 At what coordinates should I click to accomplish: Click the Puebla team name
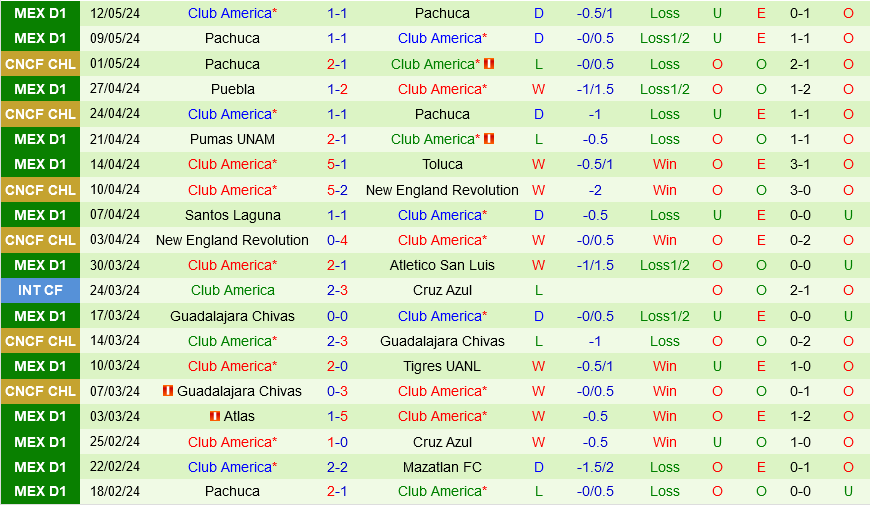click(x=232, y=88)
